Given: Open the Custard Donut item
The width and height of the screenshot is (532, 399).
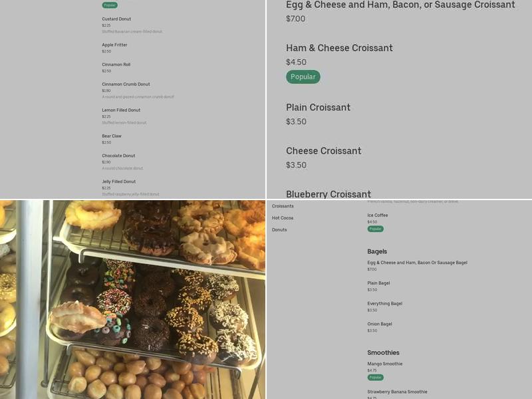Looking at the screenshot, I should click(x=115, y=19).
